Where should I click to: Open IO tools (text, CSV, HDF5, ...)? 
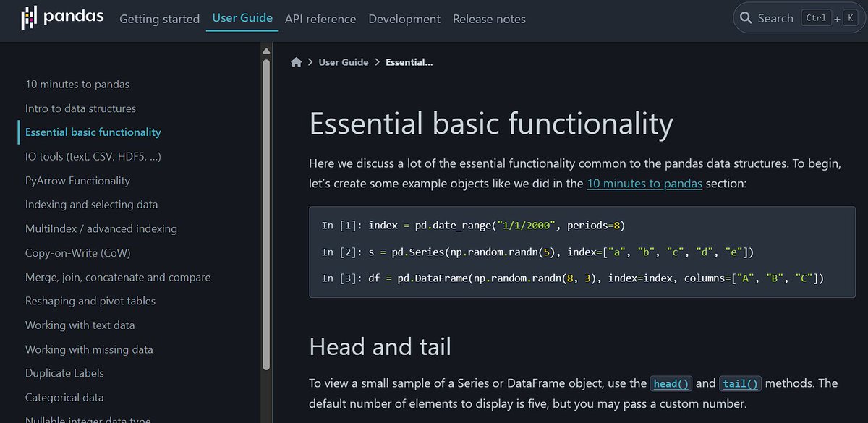tap(93, 156)
